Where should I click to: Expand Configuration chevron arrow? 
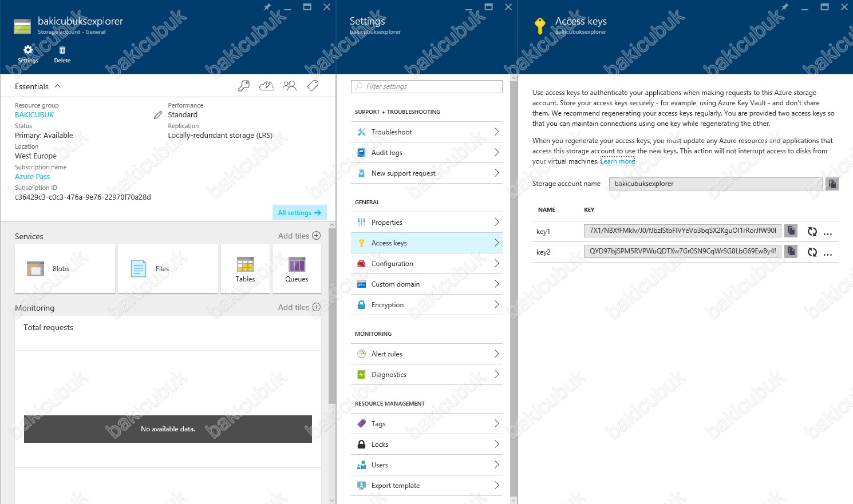coord(496,263)
